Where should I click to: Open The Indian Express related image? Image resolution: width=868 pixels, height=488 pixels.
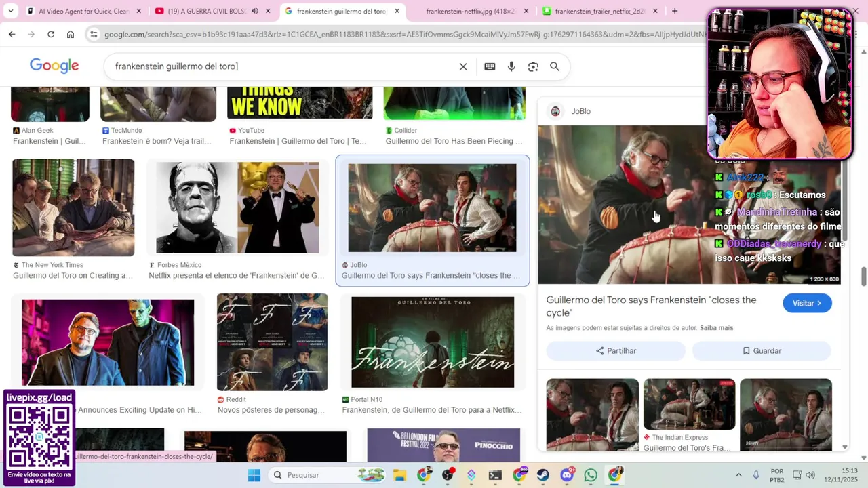689,405
